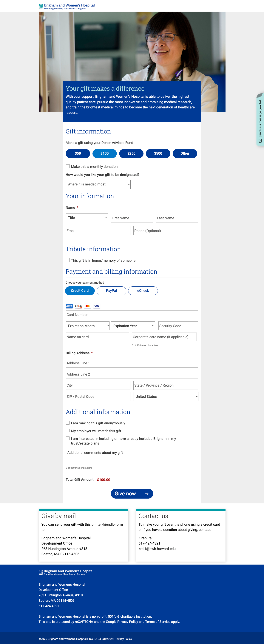Image resolution: width=264 pixels, height=644 pixels.
Task: Click the Phone (Optional) field
Action: (x=166, y=231)
